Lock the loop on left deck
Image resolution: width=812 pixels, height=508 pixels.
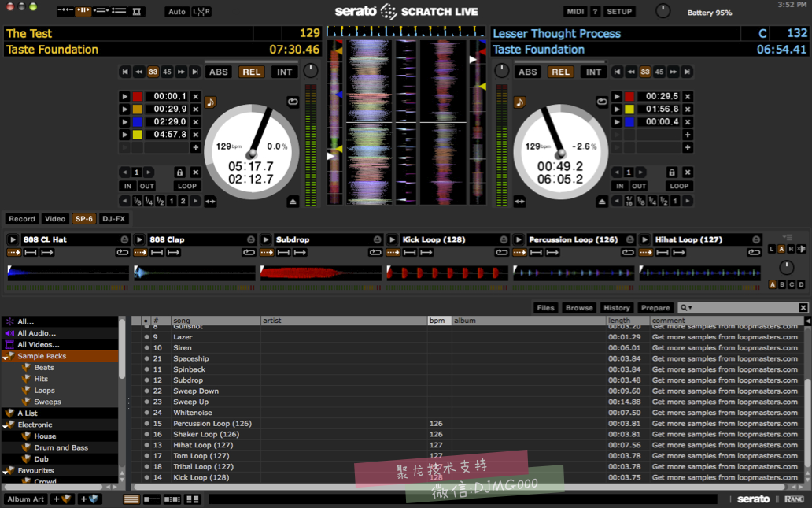(179, 172)
